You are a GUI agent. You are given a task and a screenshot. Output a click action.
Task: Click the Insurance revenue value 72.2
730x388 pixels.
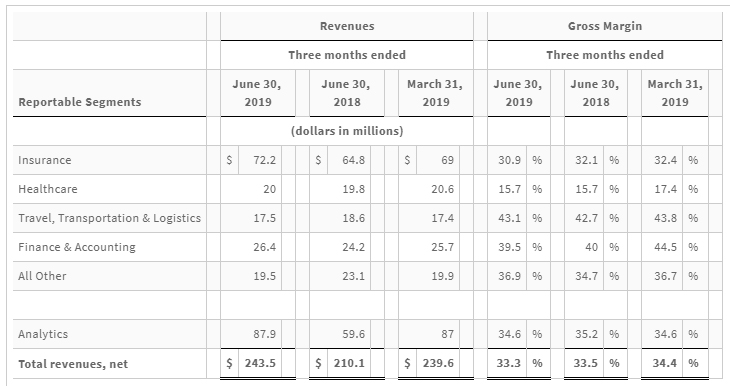tap(264, 160)
